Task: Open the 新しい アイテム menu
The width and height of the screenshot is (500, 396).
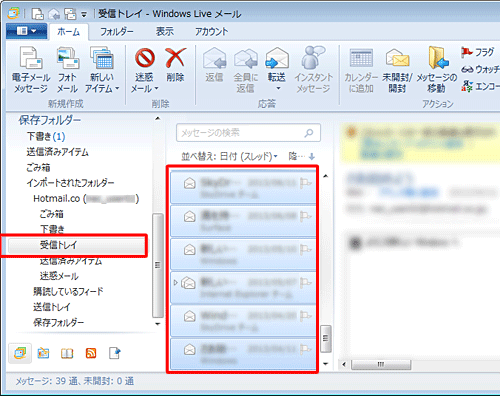Action: pyautogui.click(x=102, y=69)
